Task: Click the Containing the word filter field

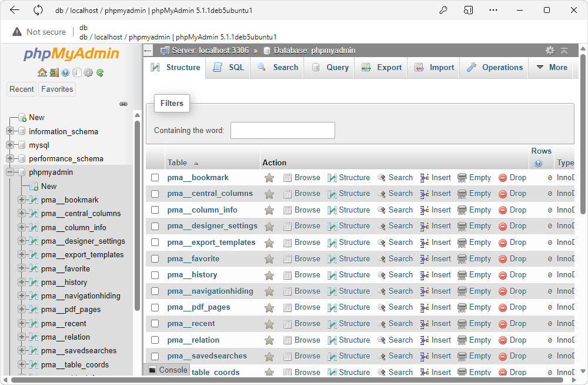Action: click(282, 130)
